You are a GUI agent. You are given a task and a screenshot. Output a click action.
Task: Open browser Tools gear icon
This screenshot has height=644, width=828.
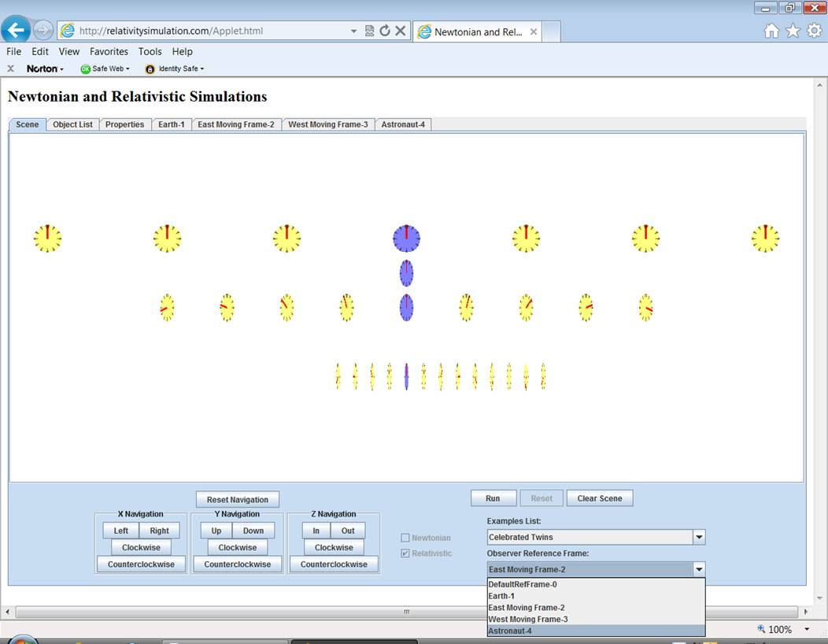pos(813,31)
